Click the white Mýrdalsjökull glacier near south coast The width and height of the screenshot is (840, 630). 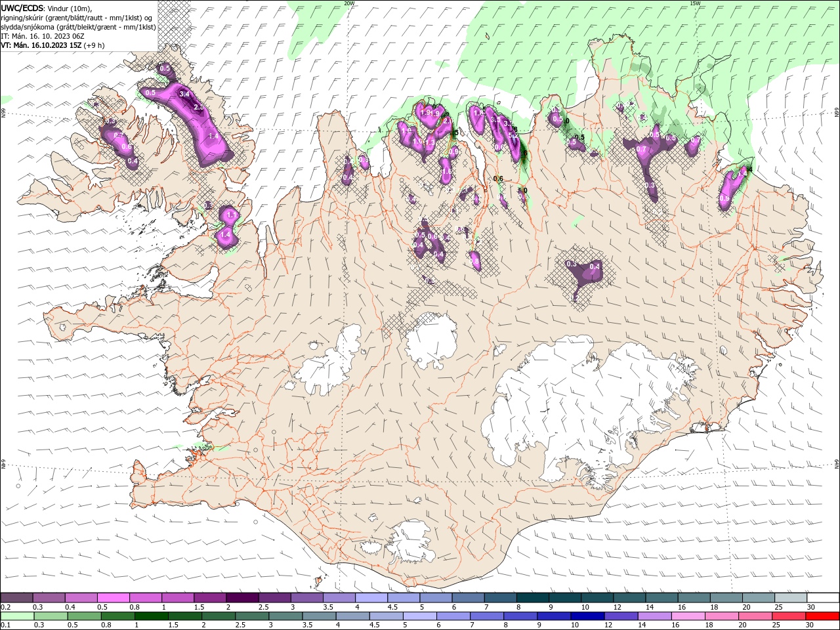point(410,541)
